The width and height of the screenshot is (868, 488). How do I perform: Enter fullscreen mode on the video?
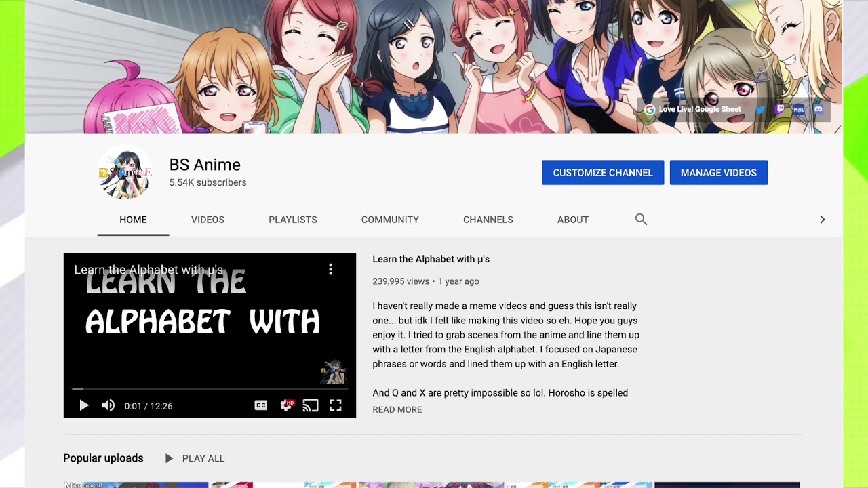point(335,405)
